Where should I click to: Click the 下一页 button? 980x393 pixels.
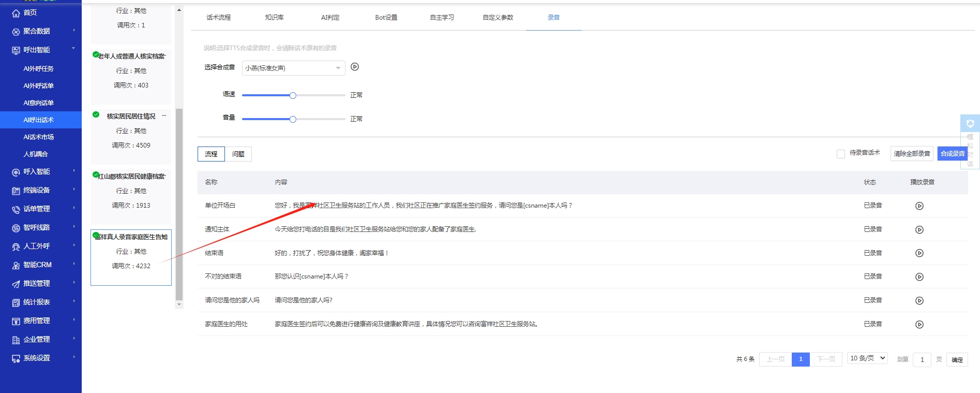(826, 359)
